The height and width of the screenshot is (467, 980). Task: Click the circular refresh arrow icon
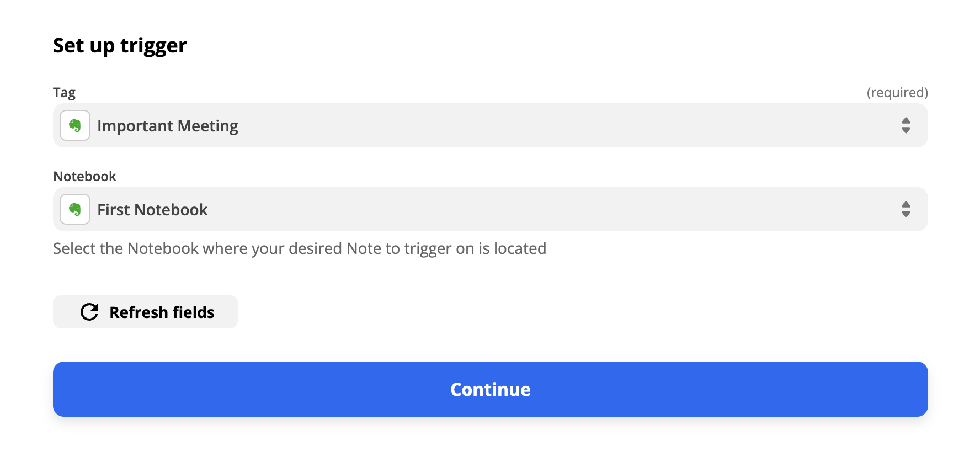(x=89, y=312)
